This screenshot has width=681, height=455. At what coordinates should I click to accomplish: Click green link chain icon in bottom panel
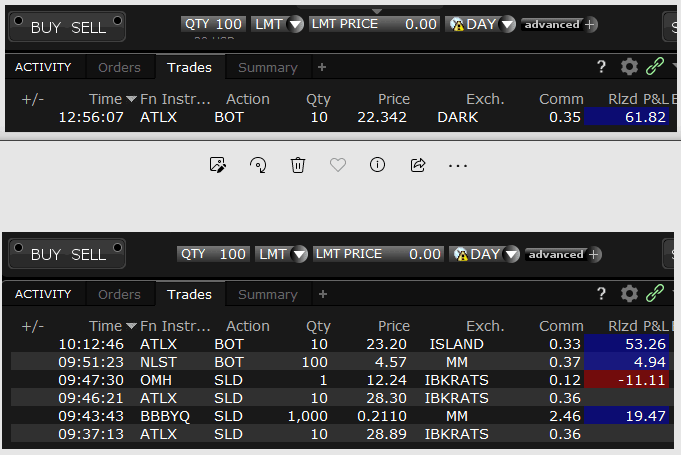(656, 294)
